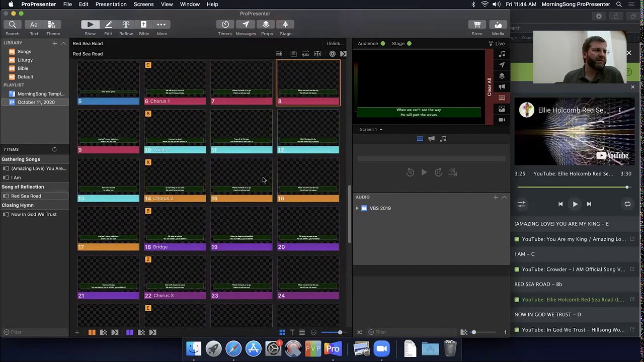
Task: Add a new audio playlist
Action: point(496,197)
